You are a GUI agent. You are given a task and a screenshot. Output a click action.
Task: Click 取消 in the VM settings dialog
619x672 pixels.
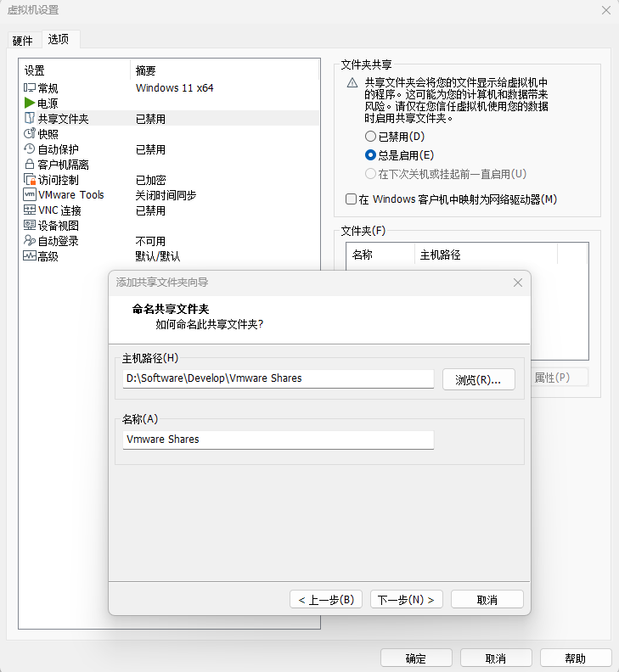(496, 658)
